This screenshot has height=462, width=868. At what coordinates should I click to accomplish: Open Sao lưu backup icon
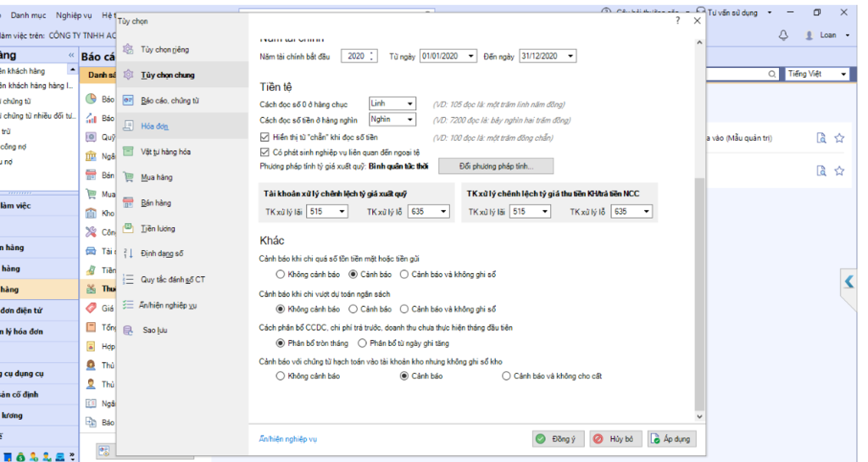(128, 331)
